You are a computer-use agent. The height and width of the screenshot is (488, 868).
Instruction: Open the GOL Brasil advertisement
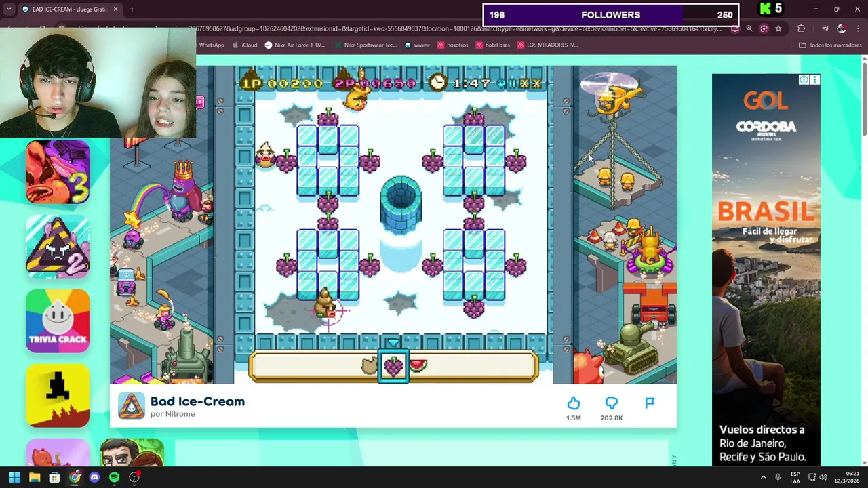766,270
